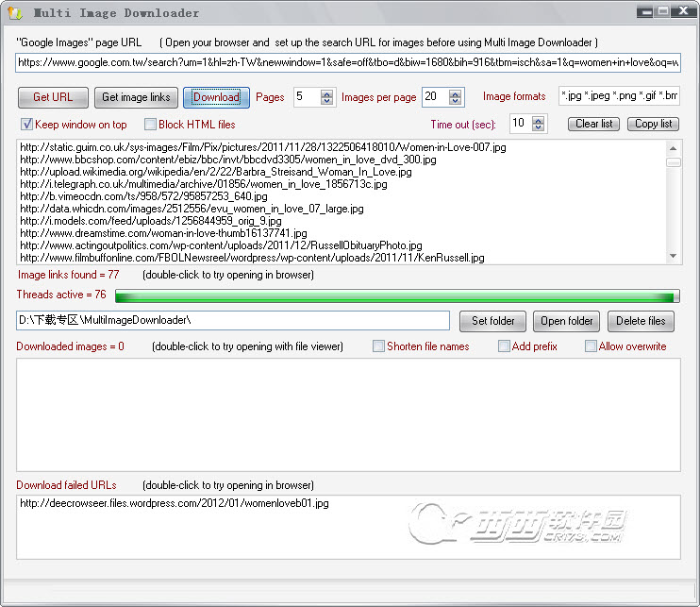The image size is (700, 607).
Task: Choose destination with Set folder button
Action: pyautogui.click(x=492, y=321)
